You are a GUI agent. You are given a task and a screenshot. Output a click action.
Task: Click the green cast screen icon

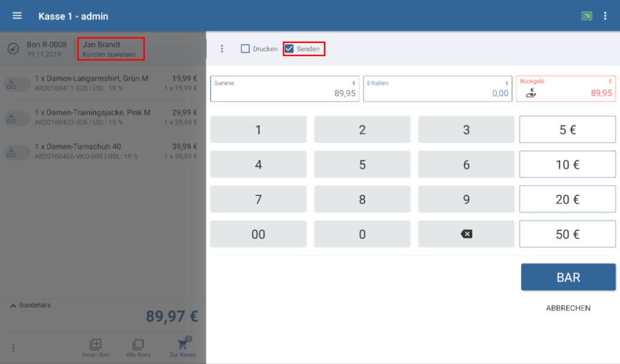click(586, 16)
